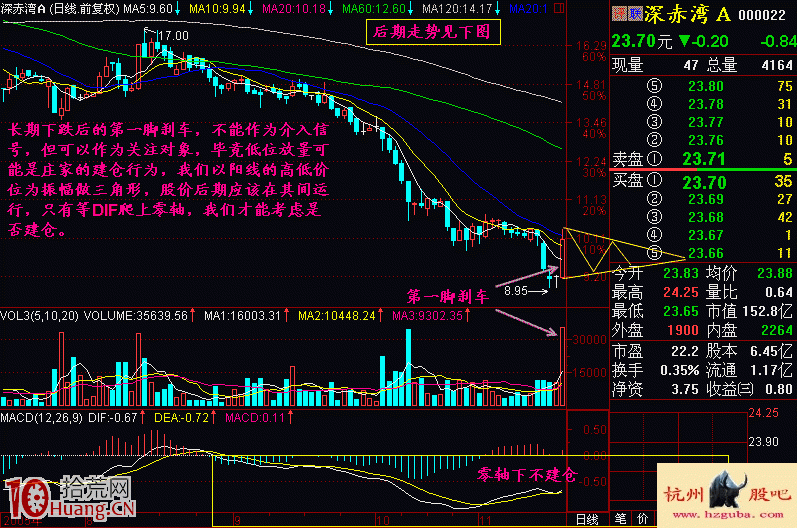
Task: Click the MA2:10448.24 volume average
Action: tap(336, 316)
